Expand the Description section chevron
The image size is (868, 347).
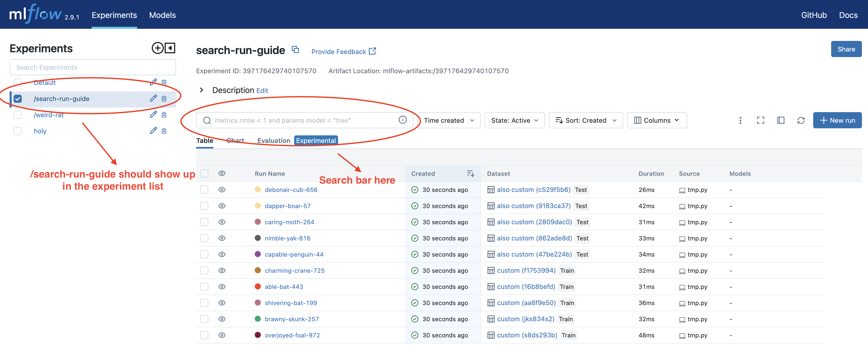[x=201, y=90]
